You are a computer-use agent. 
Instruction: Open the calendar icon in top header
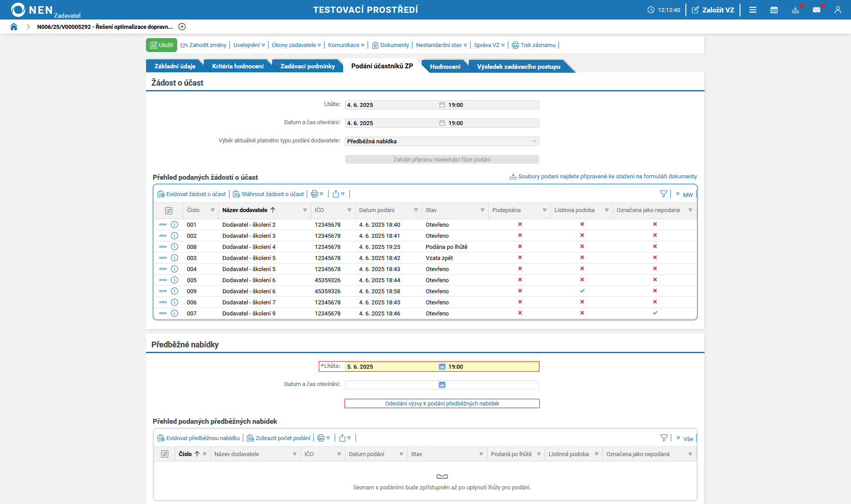click(774, 10)
